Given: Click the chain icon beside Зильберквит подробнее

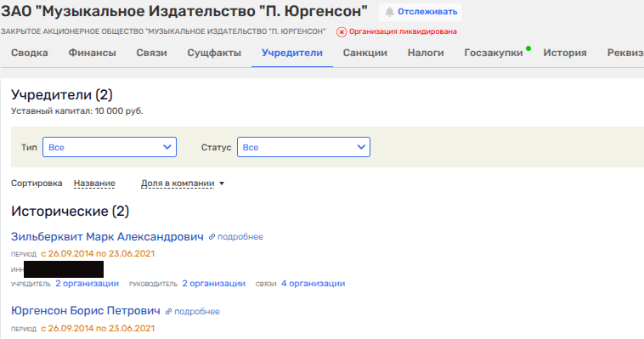Looking at the screenshot, I should pyautogui.click(x=212, y=237).
